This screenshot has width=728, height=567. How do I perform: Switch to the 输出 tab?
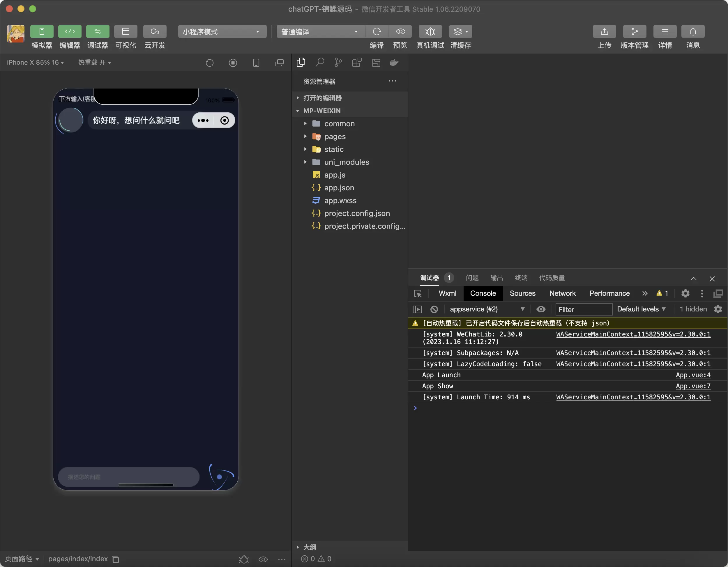click(x=496, y=277)
